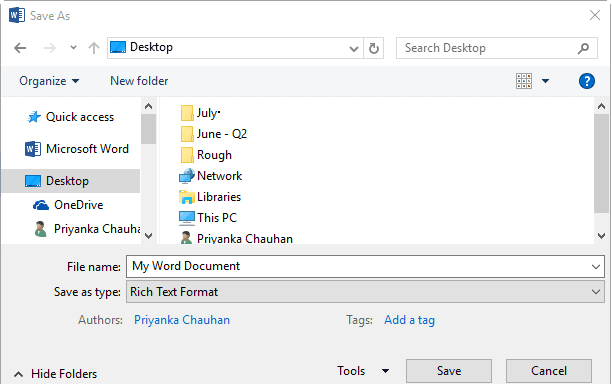Click the Save button
The height and width of the screenshot is (384, 612).
pyautogui.click(x=449, y=371)
